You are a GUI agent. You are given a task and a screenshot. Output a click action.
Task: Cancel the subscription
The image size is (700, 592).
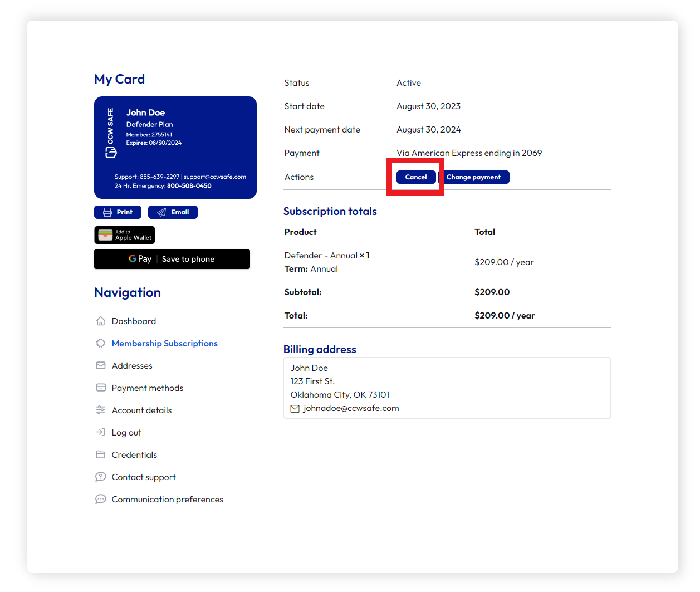(416, 177)
